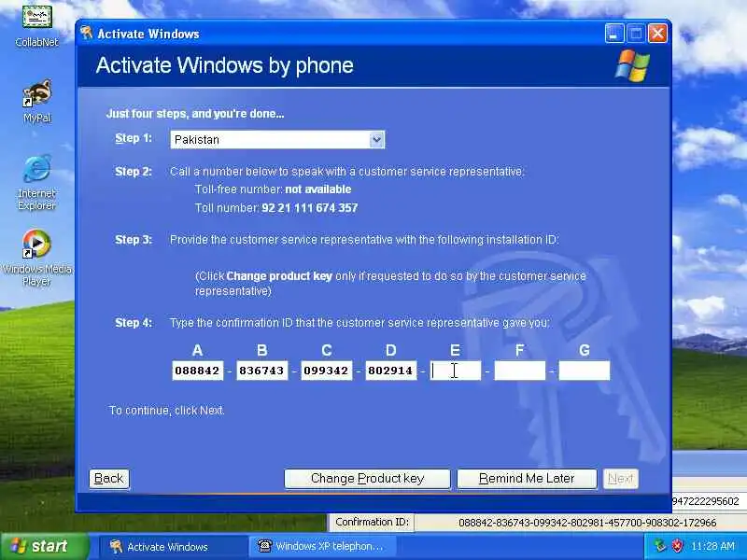This screenshot has height=560, width=747.
Task: Click the 'Confirmation ID:' label in background window
Action: [372, 523]
